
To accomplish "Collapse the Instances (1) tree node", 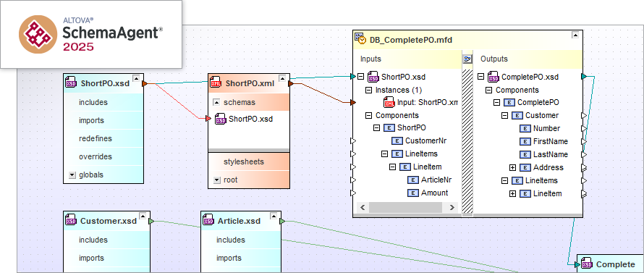I will point(368,90).
